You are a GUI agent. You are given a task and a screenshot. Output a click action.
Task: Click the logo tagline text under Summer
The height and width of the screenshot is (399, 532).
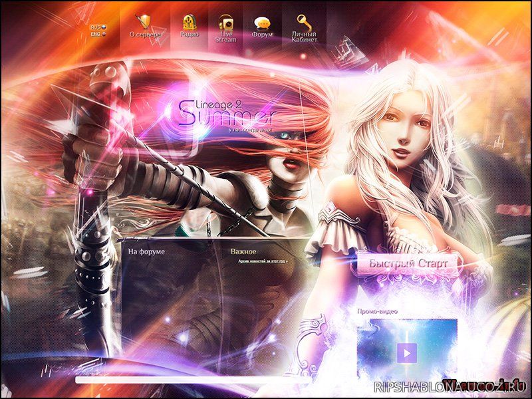coord(251,130)
